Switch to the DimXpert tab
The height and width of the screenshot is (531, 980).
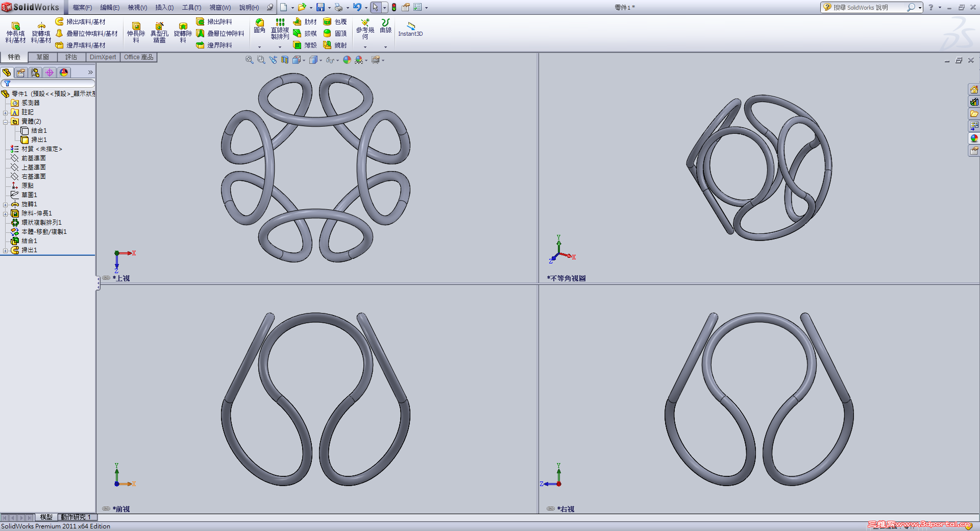pyautogui.click(x=103, y=57)
